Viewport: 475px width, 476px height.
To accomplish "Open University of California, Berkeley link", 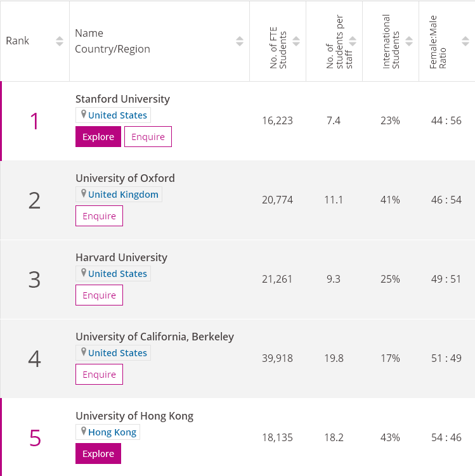I will tap(154, 337).
